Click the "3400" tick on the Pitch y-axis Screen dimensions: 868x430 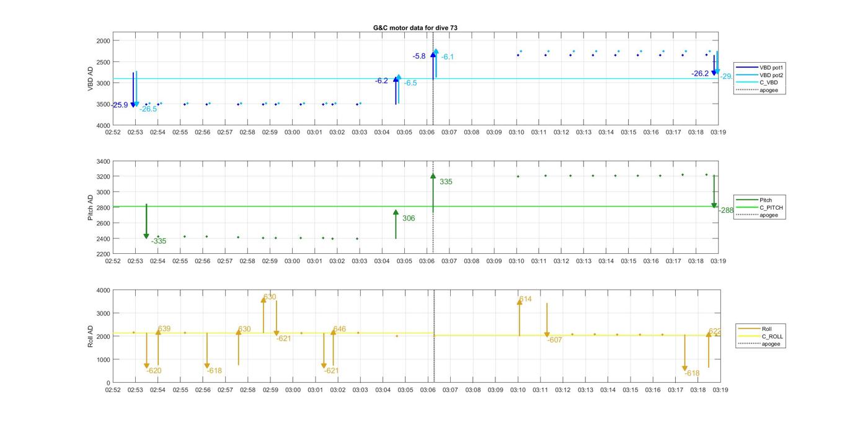pyautogui.click(x=103, y=161)
